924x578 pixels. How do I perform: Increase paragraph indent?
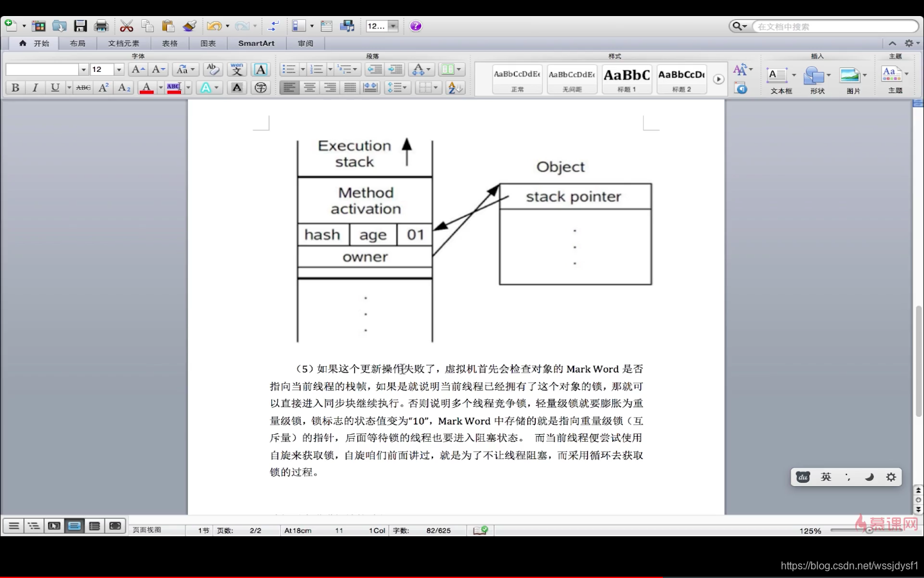[395, 69]
